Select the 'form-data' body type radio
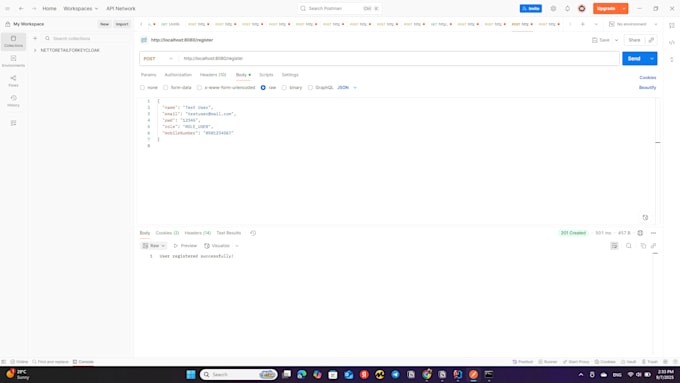 165,88
